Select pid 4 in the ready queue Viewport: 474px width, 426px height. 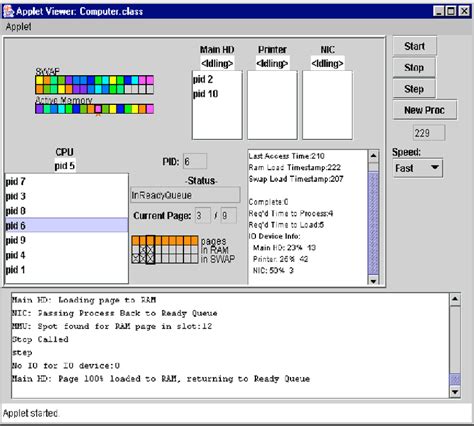pyautogui.click(x=66, y=255)
